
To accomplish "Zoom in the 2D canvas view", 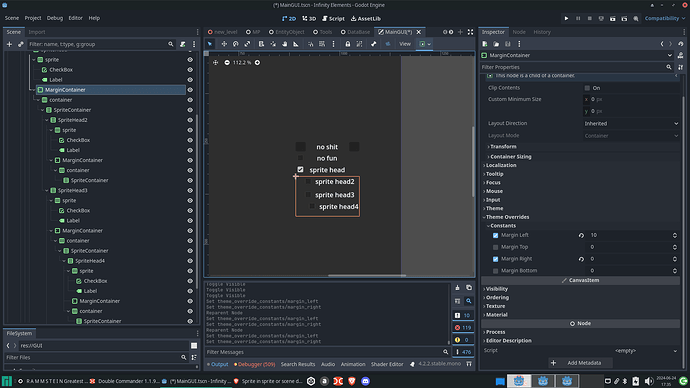I will [x=257, y=62].
